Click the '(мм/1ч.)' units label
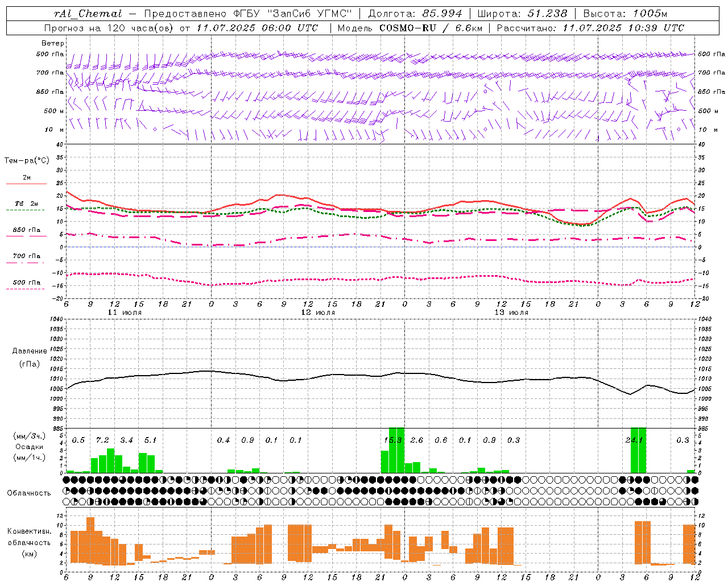The height and width of the screenshot is (582, 728). pyautogui.click(x=30, y=458)
